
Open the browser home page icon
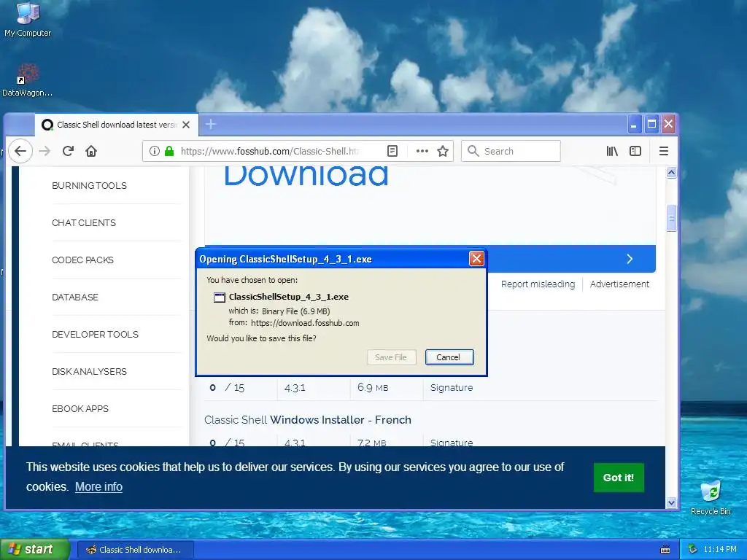coord(91,151)
